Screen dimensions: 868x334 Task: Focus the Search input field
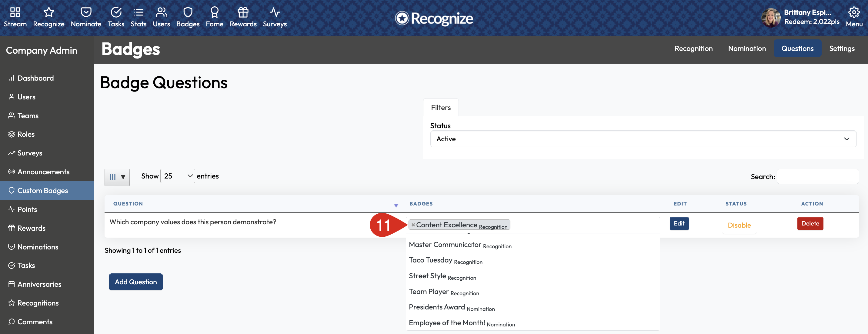pos(817,177)
